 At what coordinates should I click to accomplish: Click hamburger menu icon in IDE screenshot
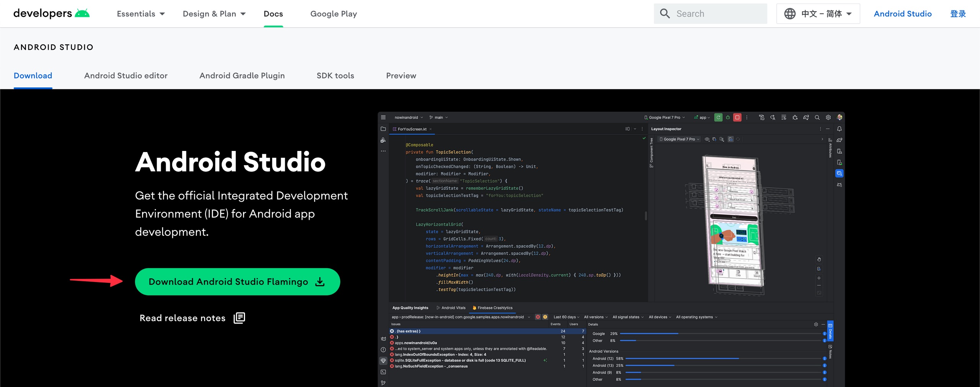click(x=383, y=117)
